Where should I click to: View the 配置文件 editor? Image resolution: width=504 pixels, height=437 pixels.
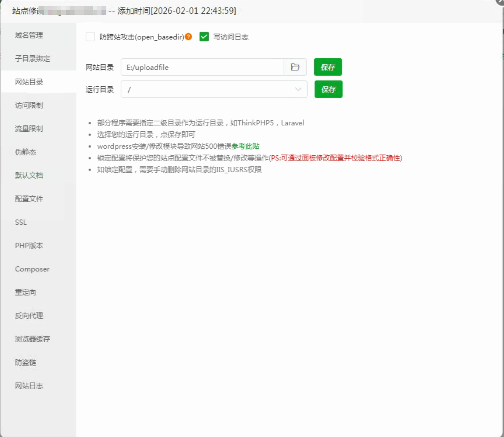coord(29,199)
